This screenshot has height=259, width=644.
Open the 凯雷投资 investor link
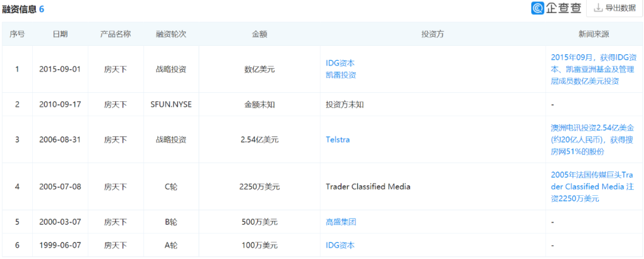(341, 75)
